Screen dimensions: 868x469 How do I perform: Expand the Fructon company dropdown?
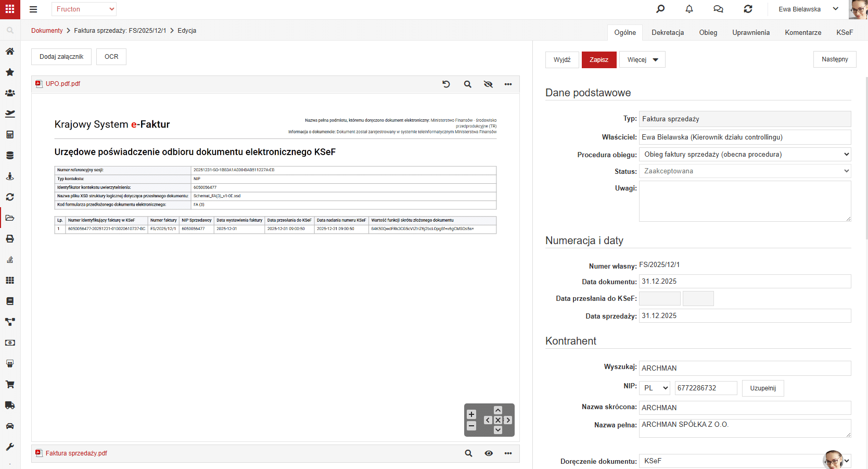click(x=84, y=9)
